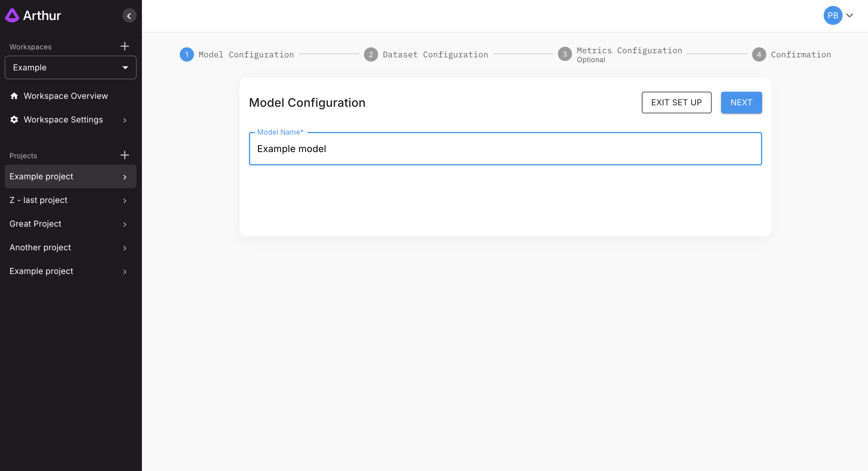
Task: Open the user menu arrow beside PB
Action: pyautogui.click(x=850, y=15)
